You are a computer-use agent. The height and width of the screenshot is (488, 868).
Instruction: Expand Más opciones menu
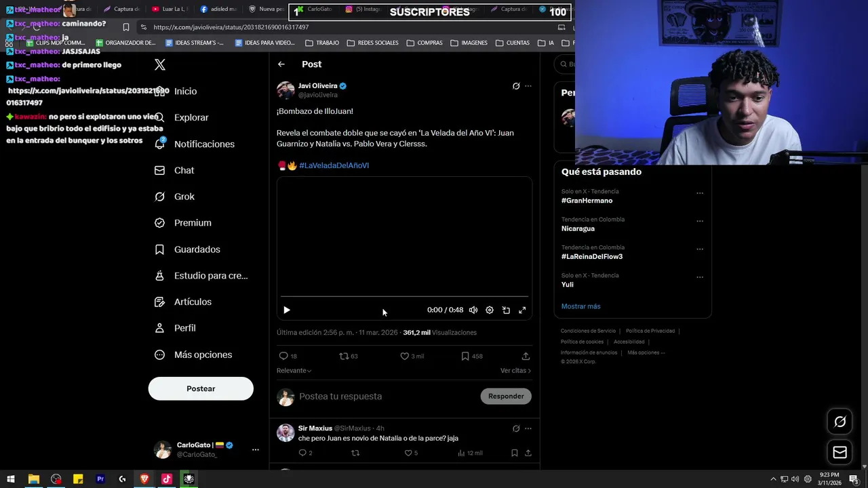coord(193,354)
